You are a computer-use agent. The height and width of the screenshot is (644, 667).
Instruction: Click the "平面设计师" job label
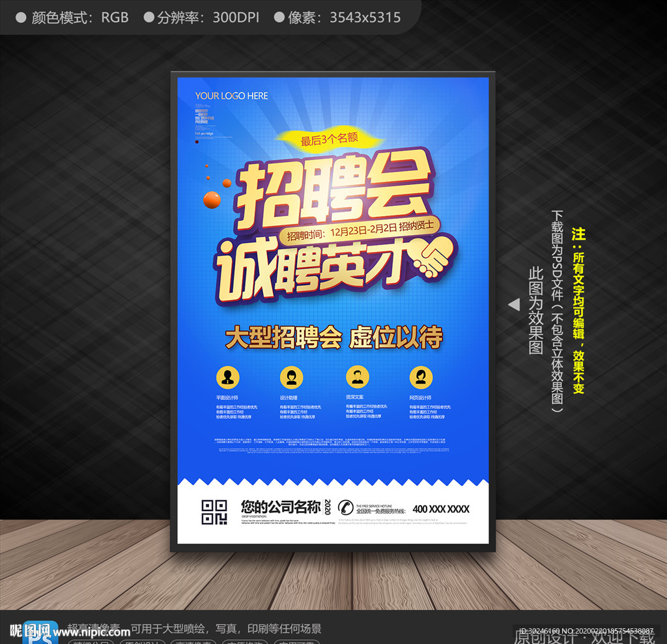tap(227, 398)
